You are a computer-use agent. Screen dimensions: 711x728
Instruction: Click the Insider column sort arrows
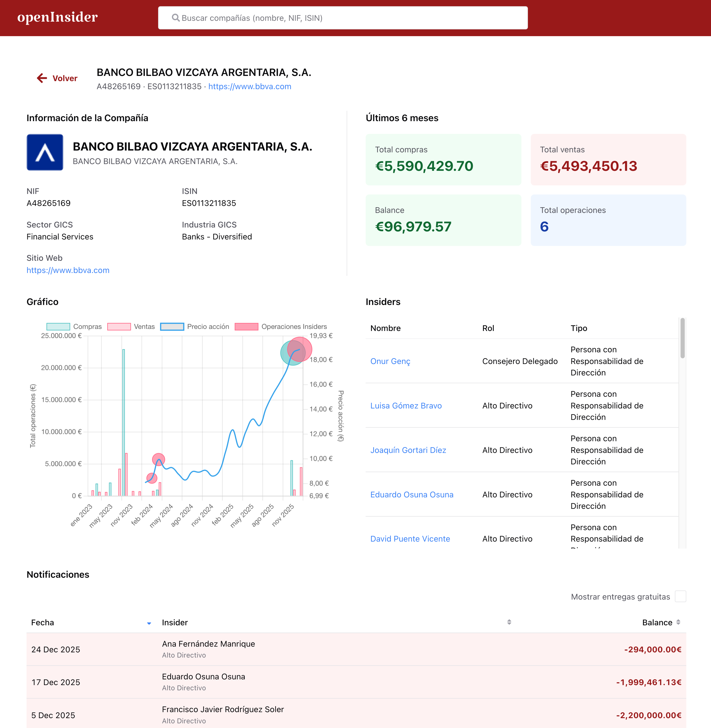pos(509,622)
